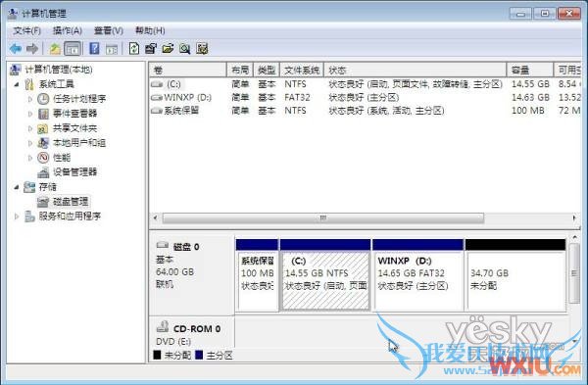The image size is (588, 385).
Task: Select the 事件查看器 icon
Action: click(43, 114)
